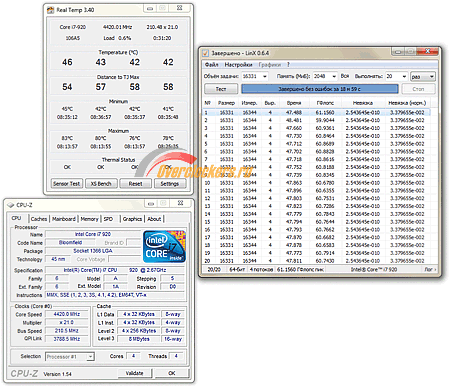Click the 45°C minimum temperature in Real Temp

tap(67, 109)
